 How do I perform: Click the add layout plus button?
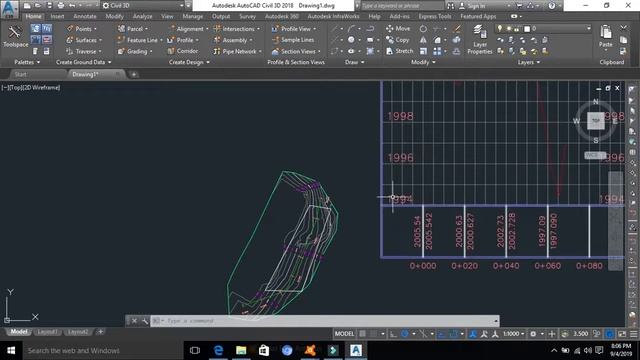pos(100,332)
